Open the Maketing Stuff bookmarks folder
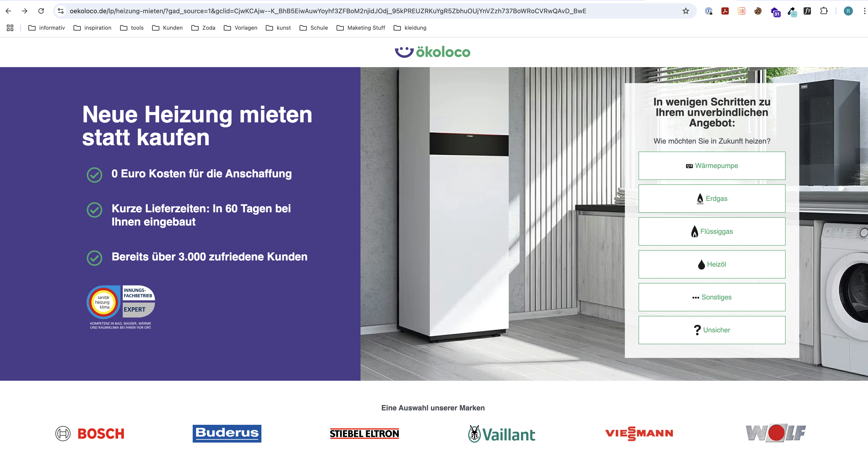 [x=361, y=28]
